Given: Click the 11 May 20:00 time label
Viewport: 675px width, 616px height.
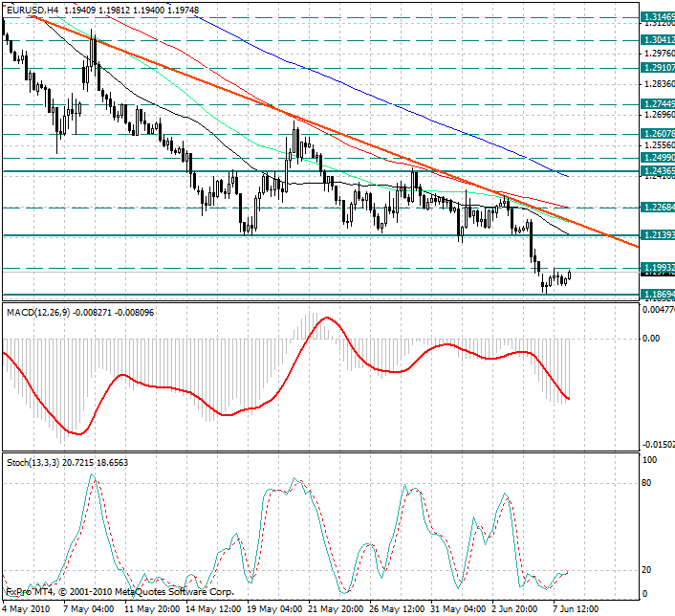Looking at the screenshot, I should point(152,609).
